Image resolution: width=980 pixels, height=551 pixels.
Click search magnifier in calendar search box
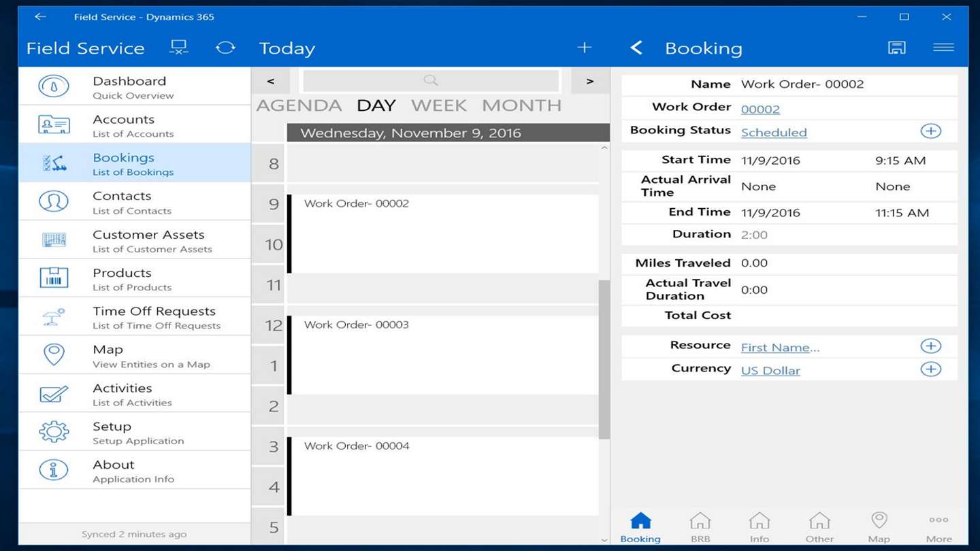pyautogui.click(x=431, y=80)
